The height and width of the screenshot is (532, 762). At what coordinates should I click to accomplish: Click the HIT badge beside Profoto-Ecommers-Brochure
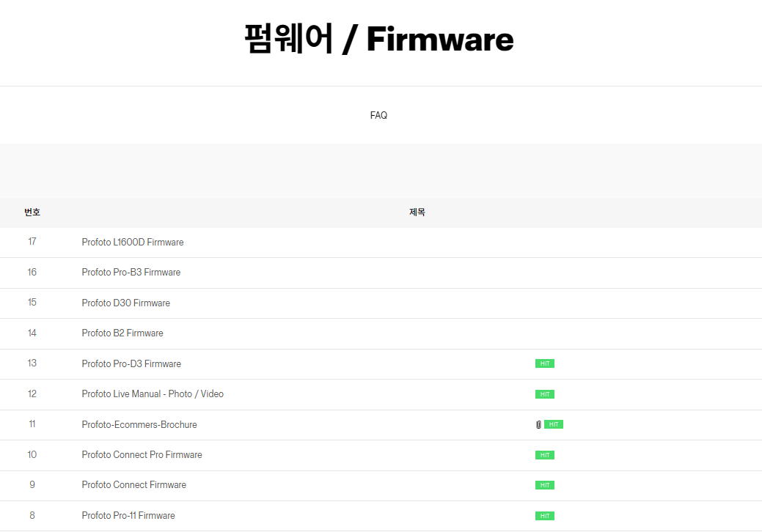pyautogui.click(x=554, y=424)
